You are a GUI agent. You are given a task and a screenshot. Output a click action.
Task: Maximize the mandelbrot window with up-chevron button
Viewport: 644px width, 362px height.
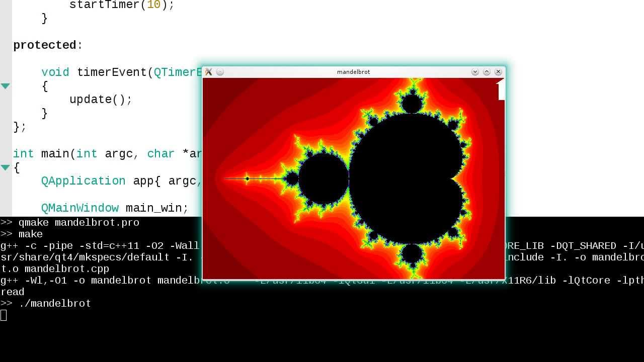(487, 72)
